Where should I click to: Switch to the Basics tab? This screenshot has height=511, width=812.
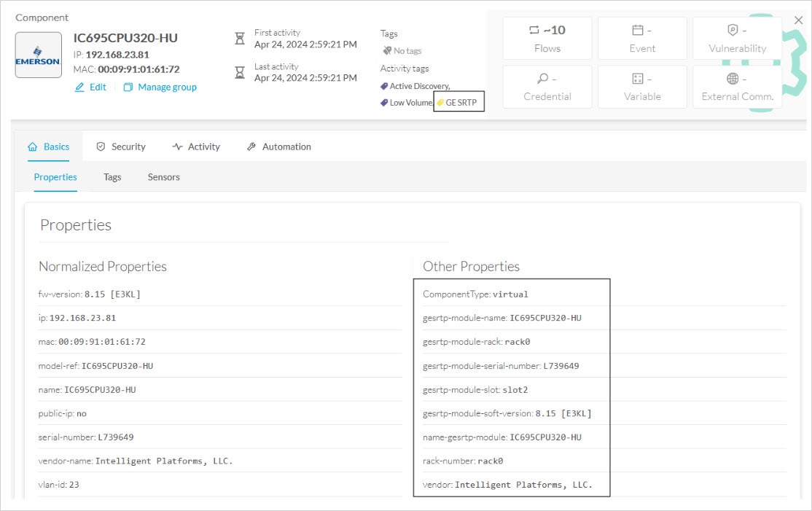click(48, 147)
